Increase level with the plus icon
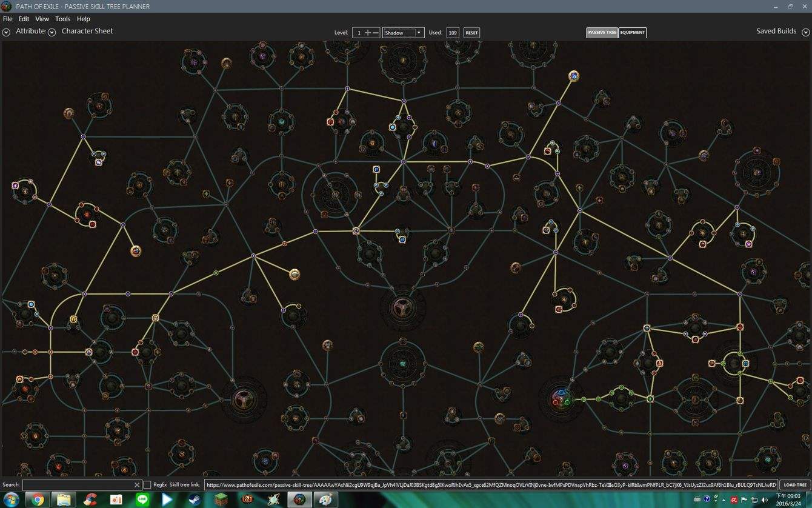 coord(367,33)
